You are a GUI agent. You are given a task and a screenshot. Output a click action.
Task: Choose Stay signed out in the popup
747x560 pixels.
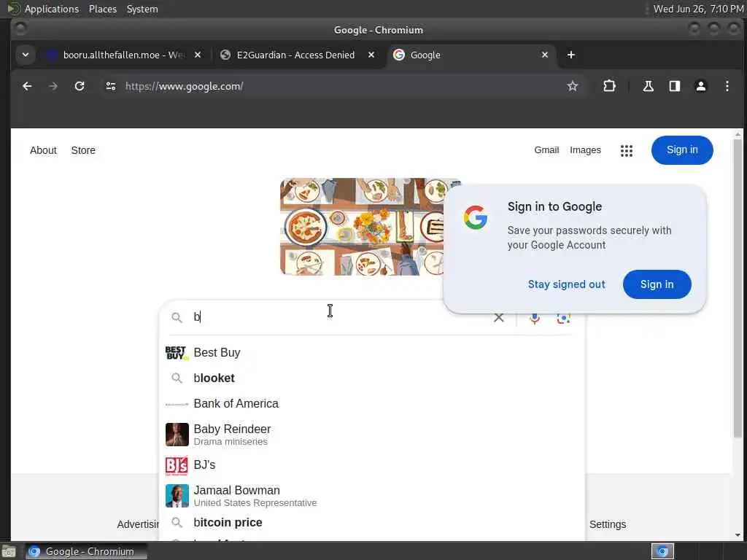[566, 284]
